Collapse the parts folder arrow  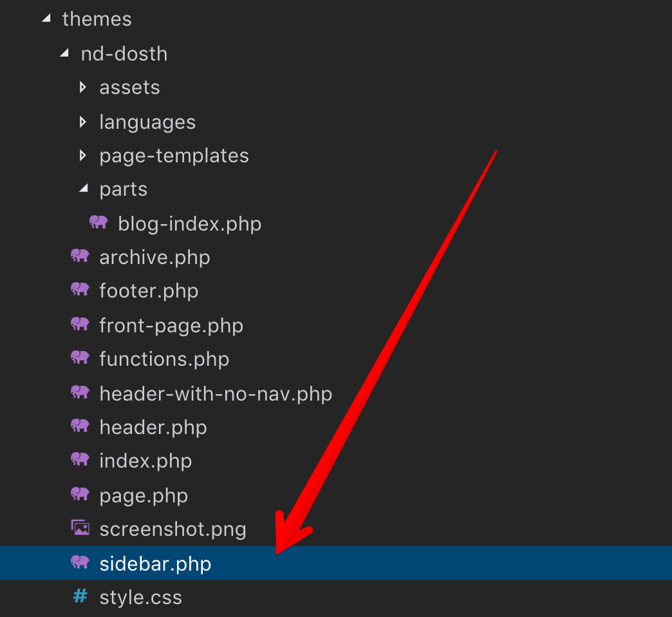pyautogui.click(x=82, y=189)
